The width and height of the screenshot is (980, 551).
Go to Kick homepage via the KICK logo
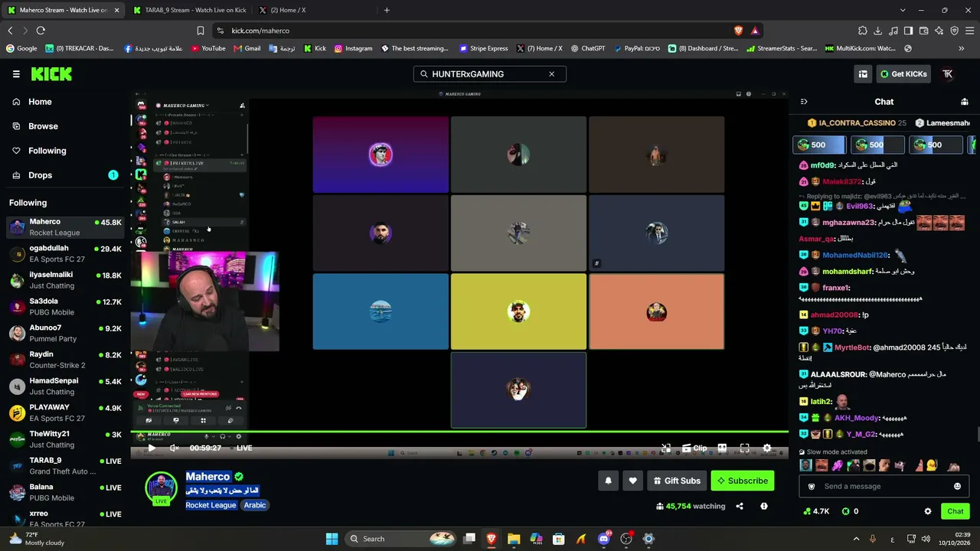tap(51, 74)
